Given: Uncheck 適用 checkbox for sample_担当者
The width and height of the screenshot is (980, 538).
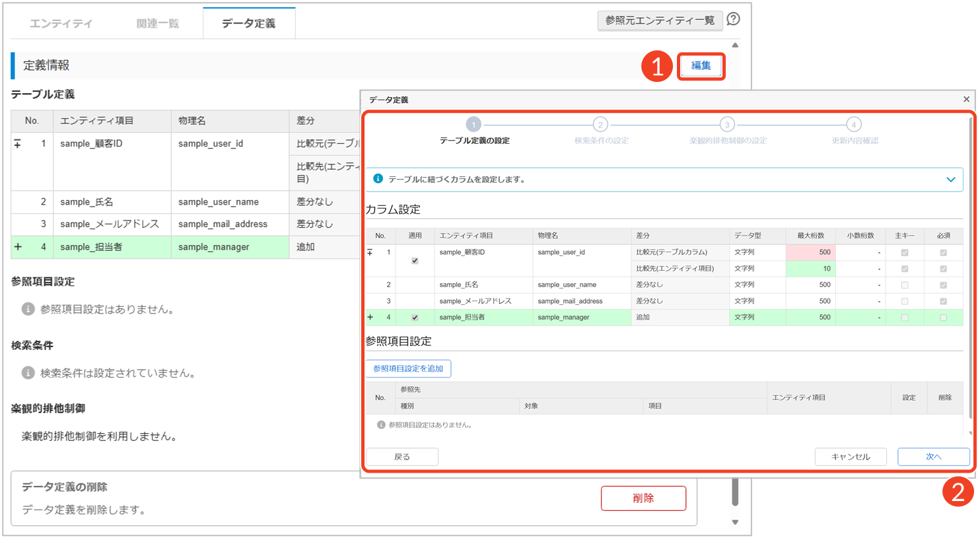Looking at the screenshot, I should [x=415, y=318].
